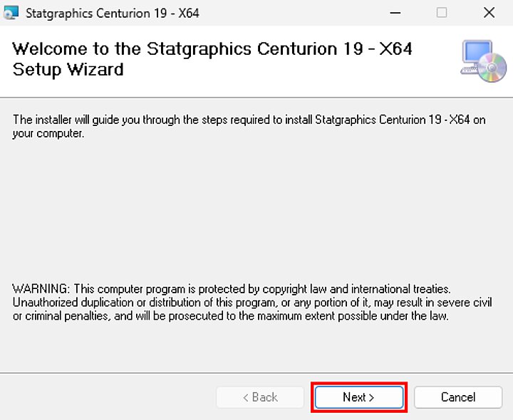Screen dimensions: 513x420
Task: Click the disabled Back button
Action: click(x=259, y=397)
